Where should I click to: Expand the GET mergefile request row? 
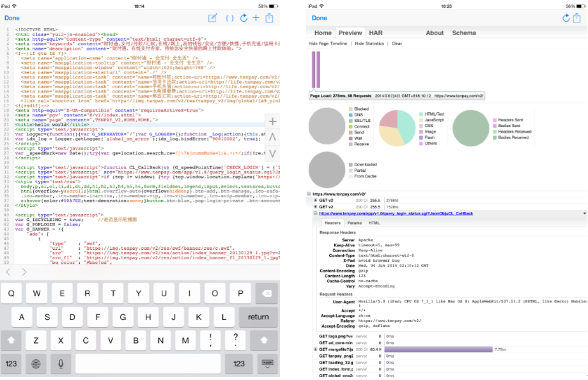[316, 349]
